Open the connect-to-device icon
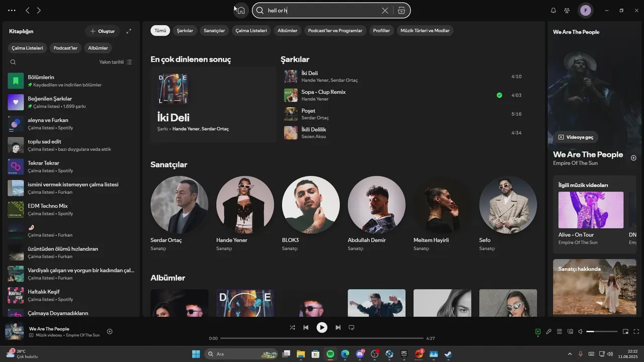The image size is (644, 362). (571, 331)
